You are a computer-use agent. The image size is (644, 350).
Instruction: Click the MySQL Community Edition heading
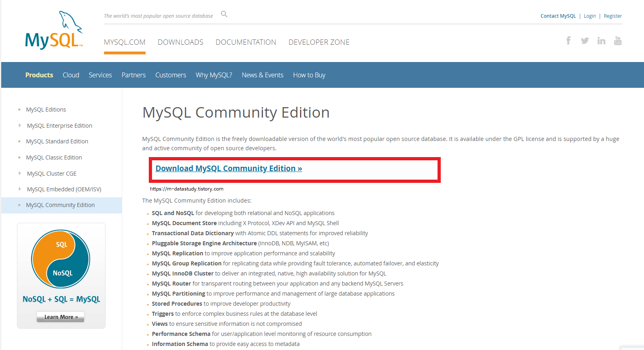coord(236,113)
